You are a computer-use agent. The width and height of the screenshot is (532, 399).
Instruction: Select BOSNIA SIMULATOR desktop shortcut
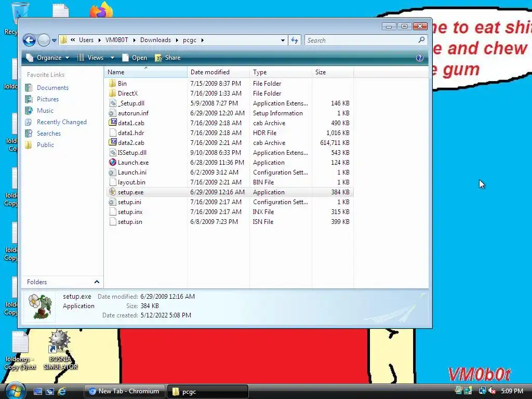click(60, 350)
